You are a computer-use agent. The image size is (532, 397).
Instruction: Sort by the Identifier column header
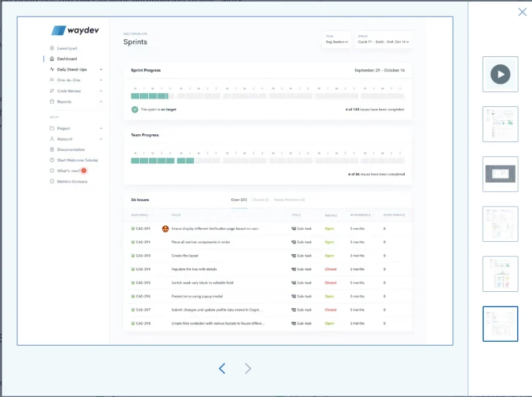pyautogui.click(x=139, y=215)
